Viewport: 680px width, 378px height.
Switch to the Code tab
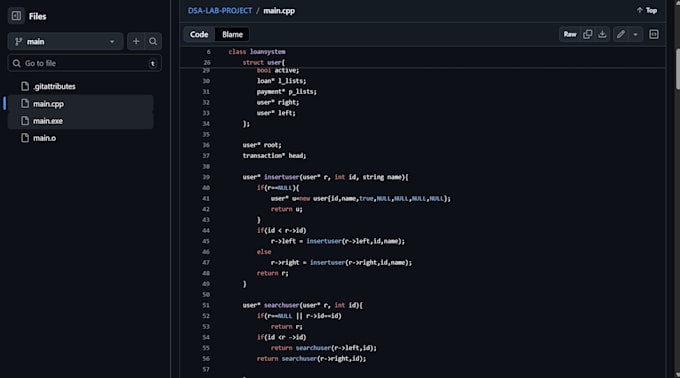[199, 34]
